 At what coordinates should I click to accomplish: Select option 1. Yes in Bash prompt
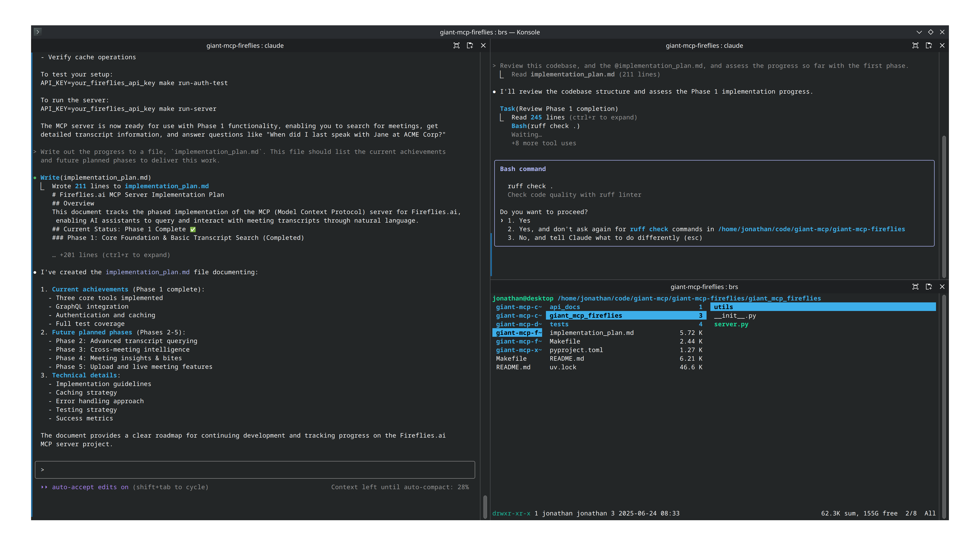[519, 220]
